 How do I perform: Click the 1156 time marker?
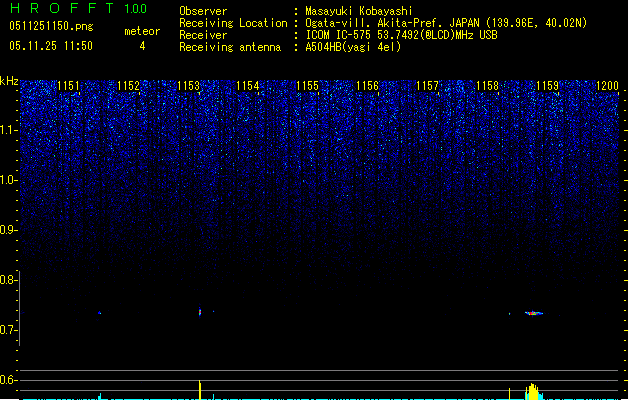click(367, 86)
